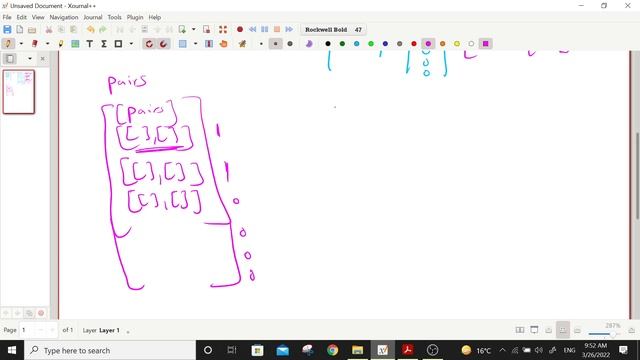Change the Rockwell Bold font

pyautogui.click(x=333, y=29)
